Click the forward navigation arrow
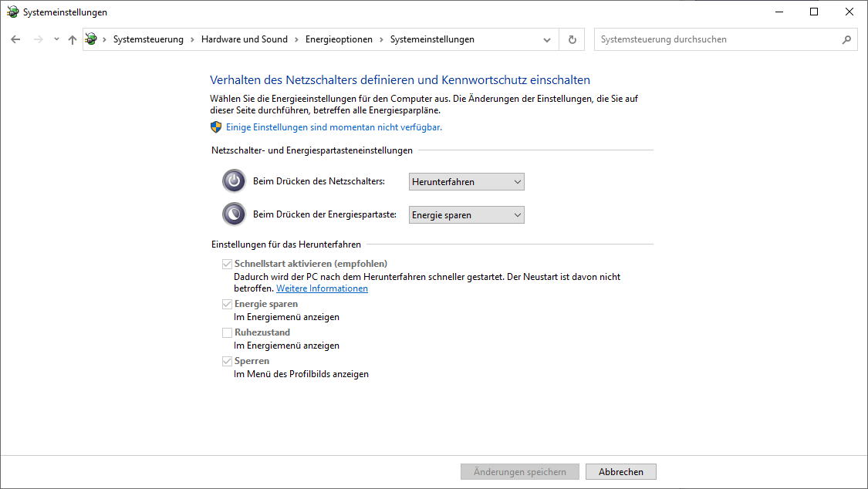This screenshot has height=489, width=868. (x=39, y=39)
